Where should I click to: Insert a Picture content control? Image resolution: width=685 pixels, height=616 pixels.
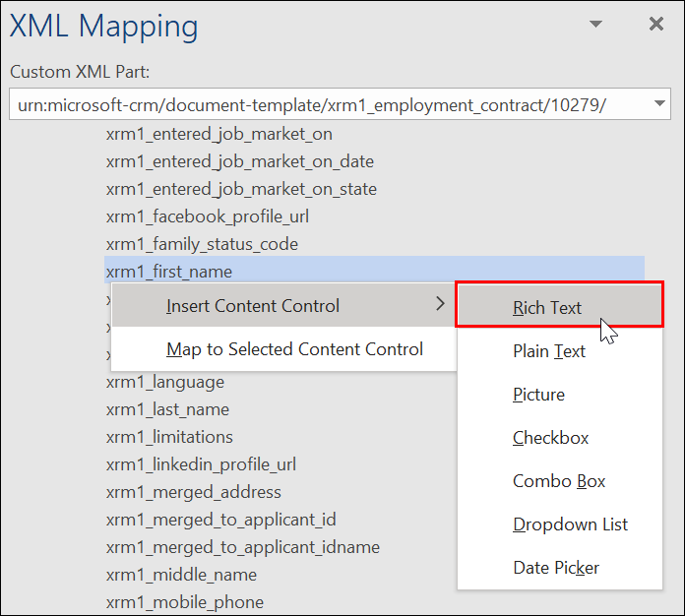pos(538,395)
